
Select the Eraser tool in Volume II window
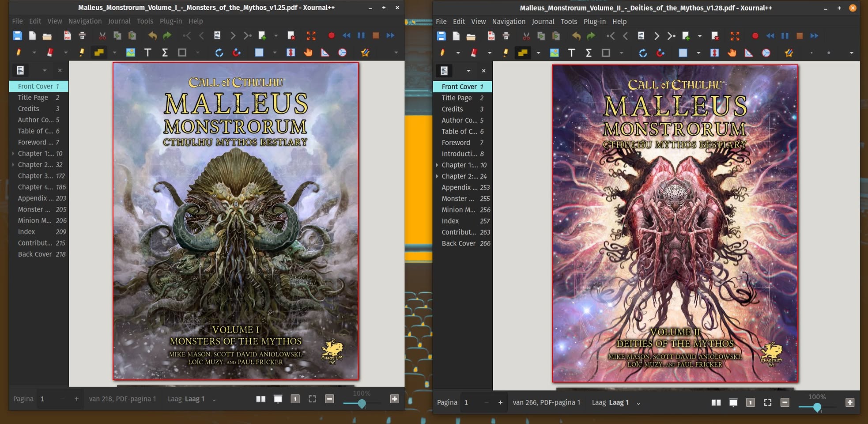[x=474, y=53]
